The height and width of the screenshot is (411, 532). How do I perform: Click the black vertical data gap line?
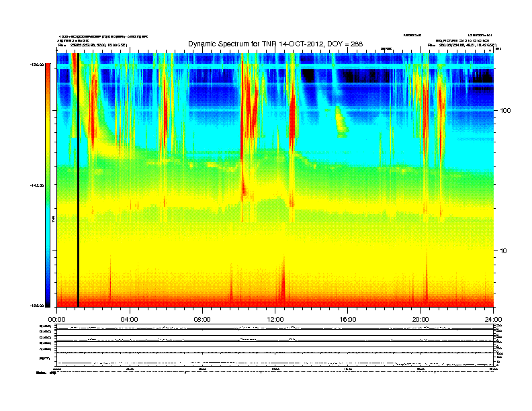point(78,180)
